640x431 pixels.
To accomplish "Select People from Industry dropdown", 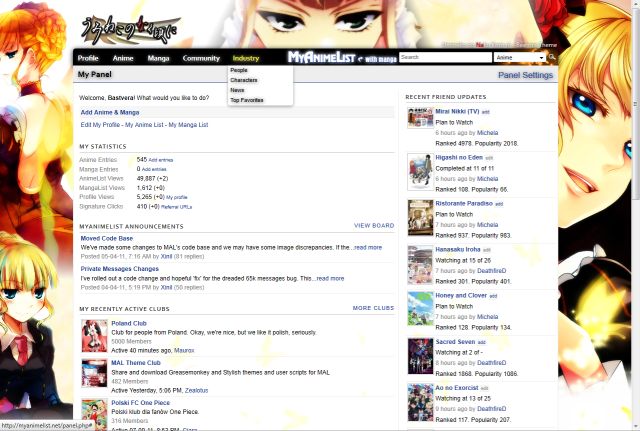I will point(239,70).
